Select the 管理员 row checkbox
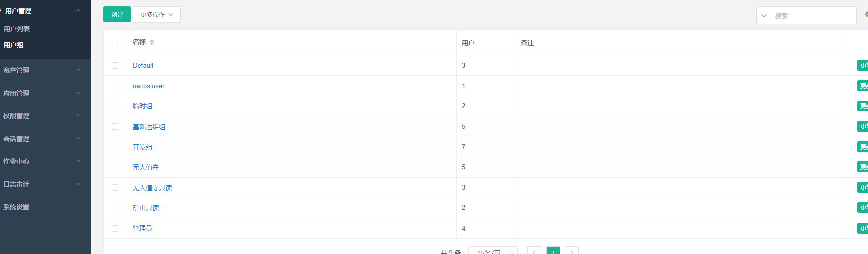The height and width of the screenshot is (254, 868). pyautogui.click(x=115, y=228)
